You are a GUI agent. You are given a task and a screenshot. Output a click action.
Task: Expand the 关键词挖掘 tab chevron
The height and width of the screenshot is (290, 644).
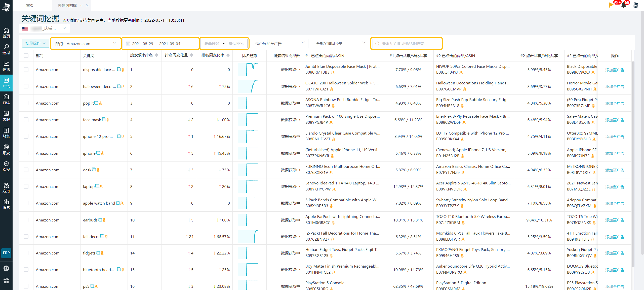[81, 6]
